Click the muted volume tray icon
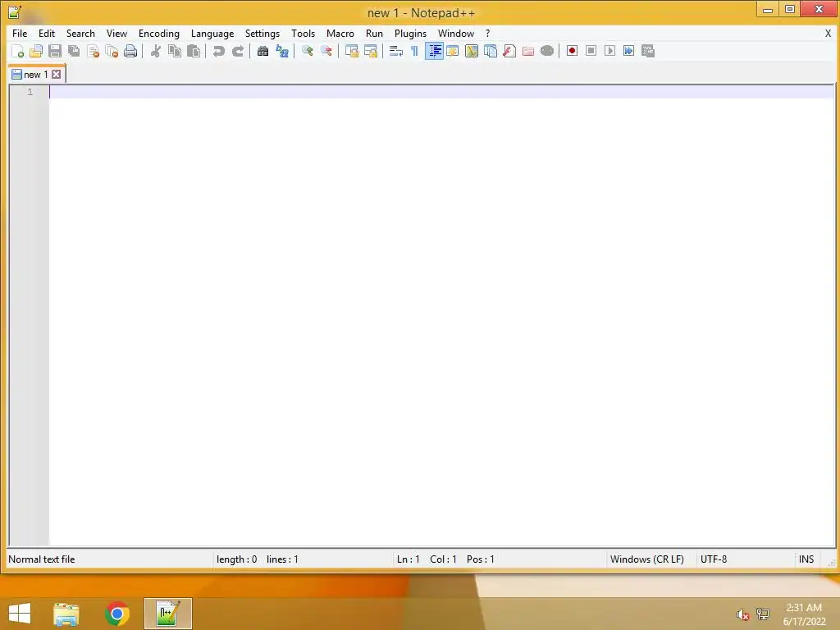 coord(742,614)
